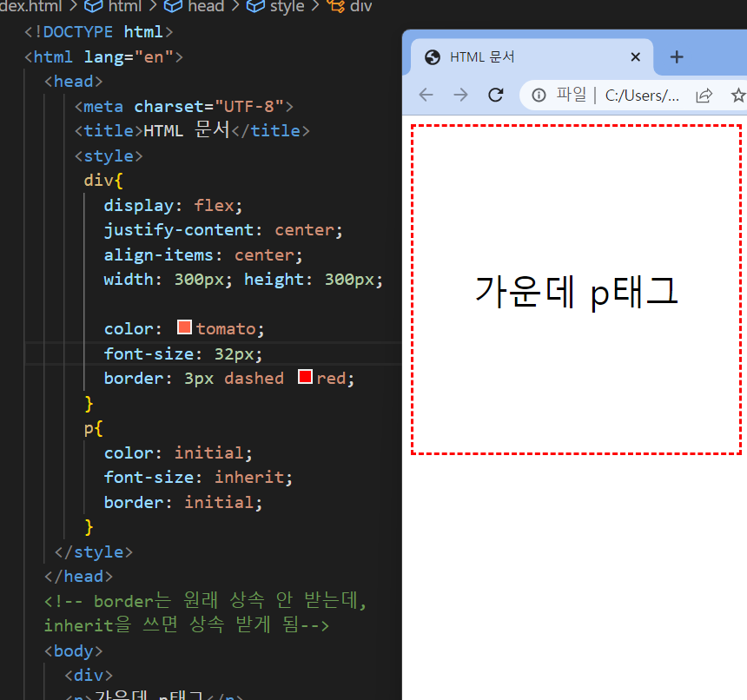Open a new browser tab
The height and width of the screenshot is (700, 747).
click(677, 57)
